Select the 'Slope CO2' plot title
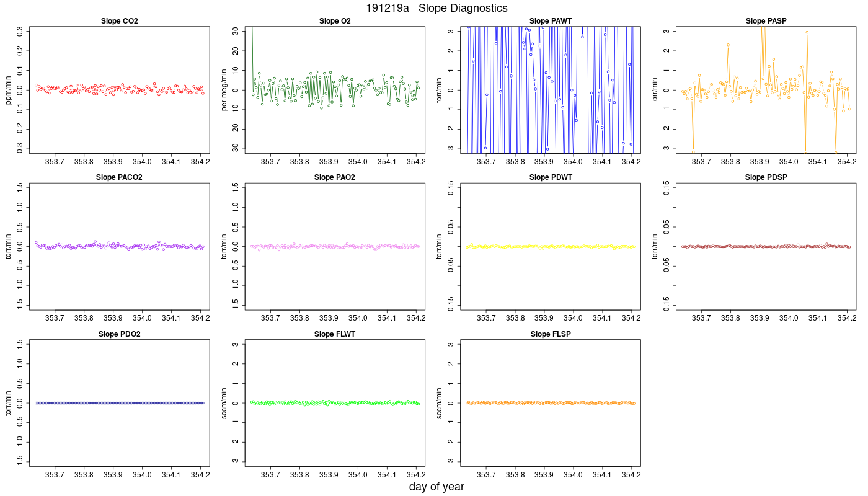 tap(119, 21)
